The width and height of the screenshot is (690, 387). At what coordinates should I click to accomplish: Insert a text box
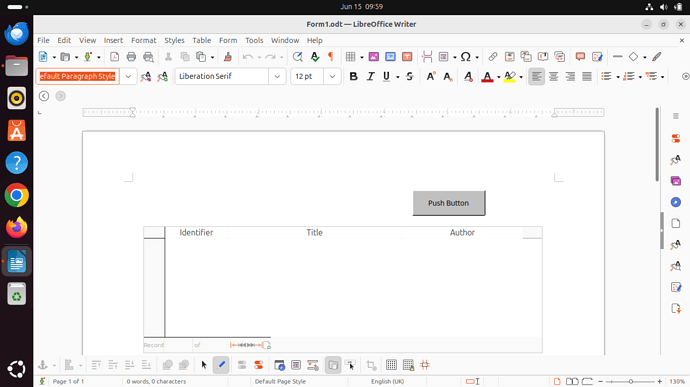point(407,57)
